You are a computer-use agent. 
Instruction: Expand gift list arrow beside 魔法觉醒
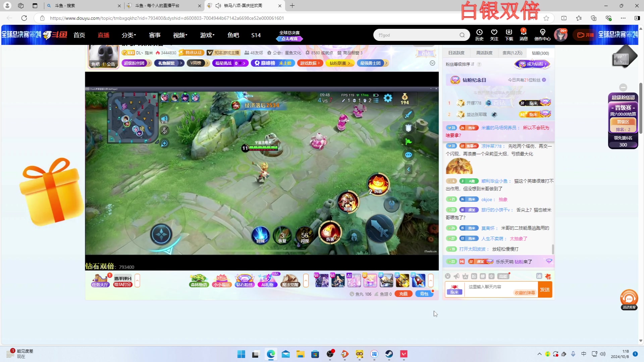pyautogui.click(x=306, y=281)
